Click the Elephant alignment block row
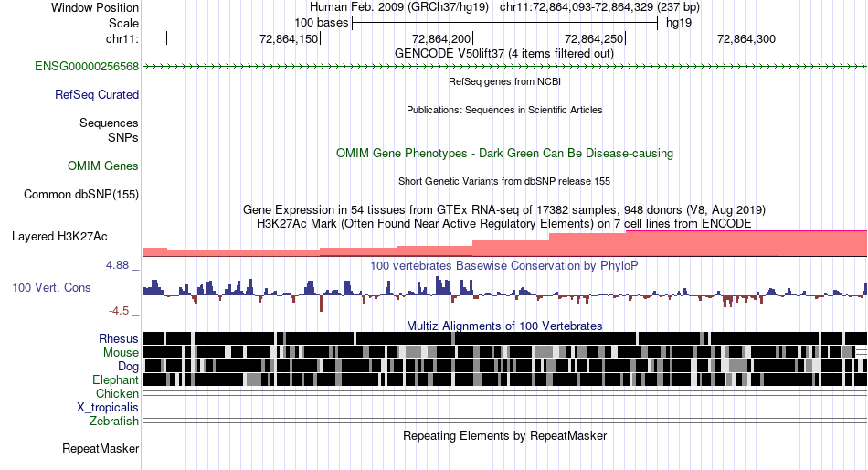 point(505,379)
